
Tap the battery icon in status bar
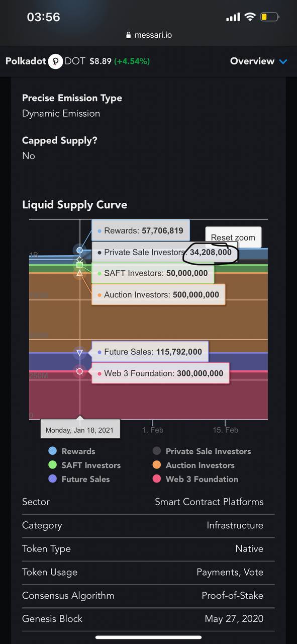pyautogui.click(x=269, y=17)
